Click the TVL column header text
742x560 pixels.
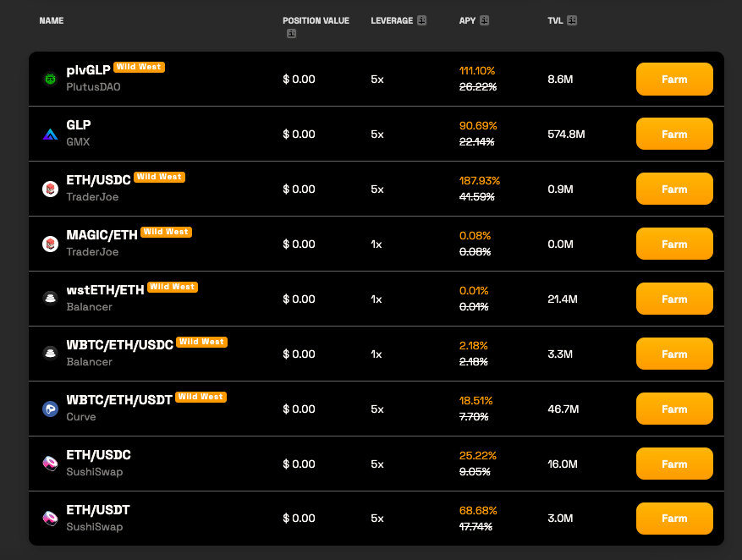pos(555,20)
